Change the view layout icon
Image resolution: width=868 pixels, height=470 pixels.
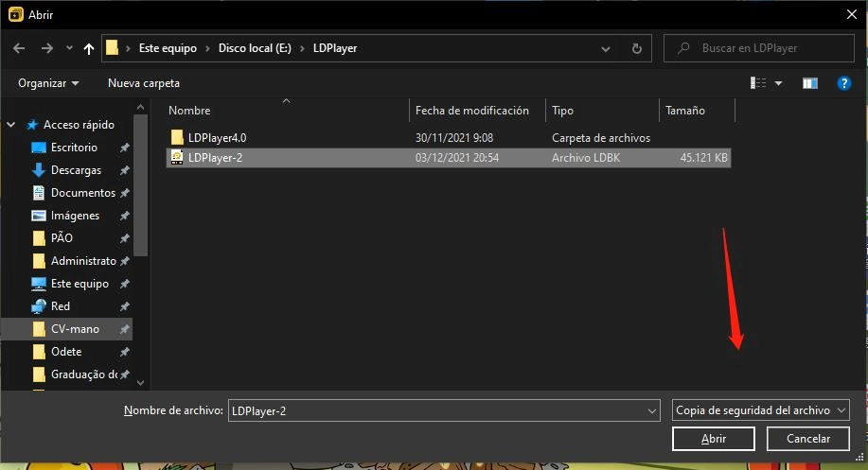pos(758,83)
